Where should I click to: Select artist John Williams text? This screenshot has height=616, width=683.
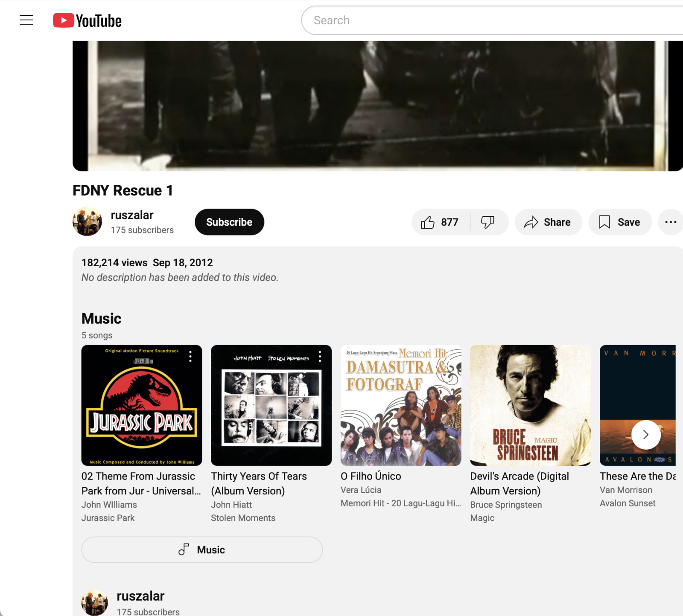(x=109, y=505)
